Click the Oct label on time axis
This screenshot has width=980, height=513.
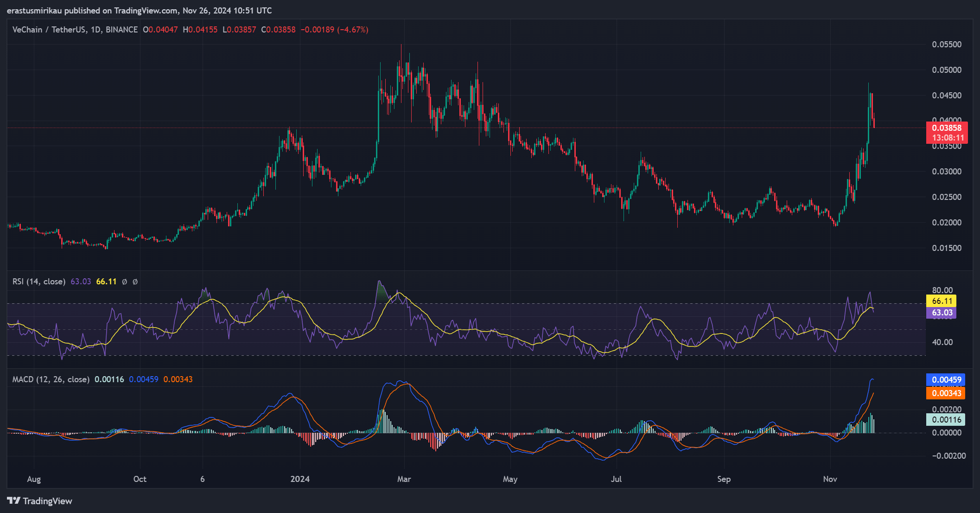pyautogui.click(x=140, y=479)
